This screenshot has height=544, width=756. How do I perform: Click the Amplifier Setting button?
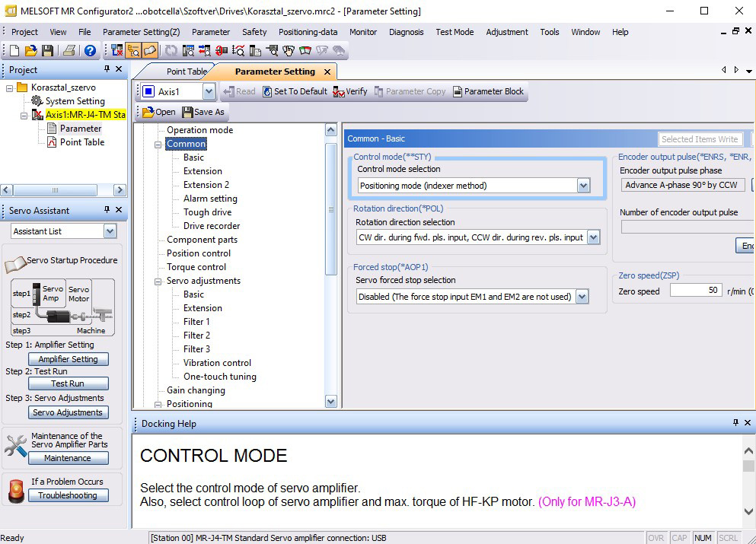[69, 359]
